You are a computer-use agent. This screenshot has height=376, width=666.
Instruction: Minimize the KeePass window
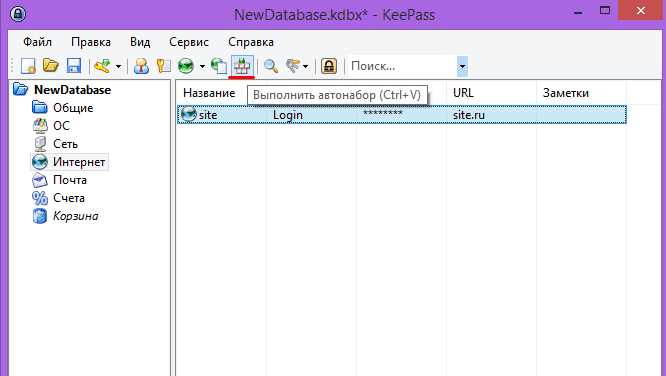[x=578, y=13]
